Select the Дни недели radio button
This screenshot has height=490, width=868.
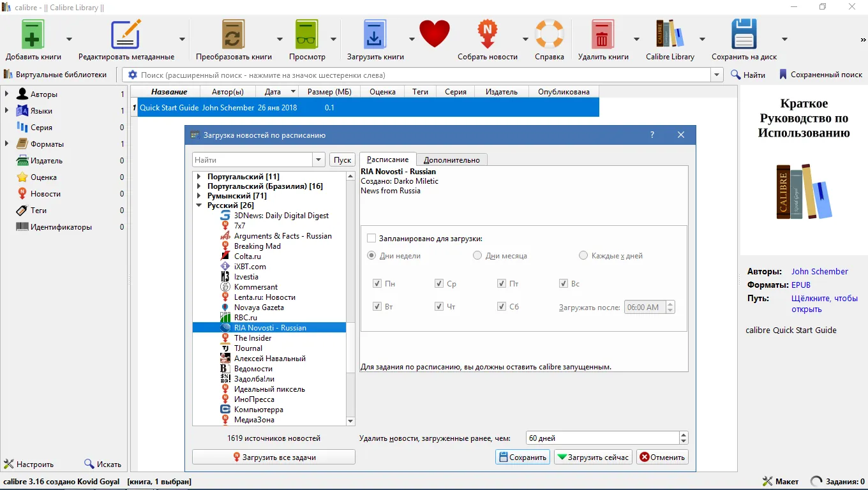tap(371, 256)
